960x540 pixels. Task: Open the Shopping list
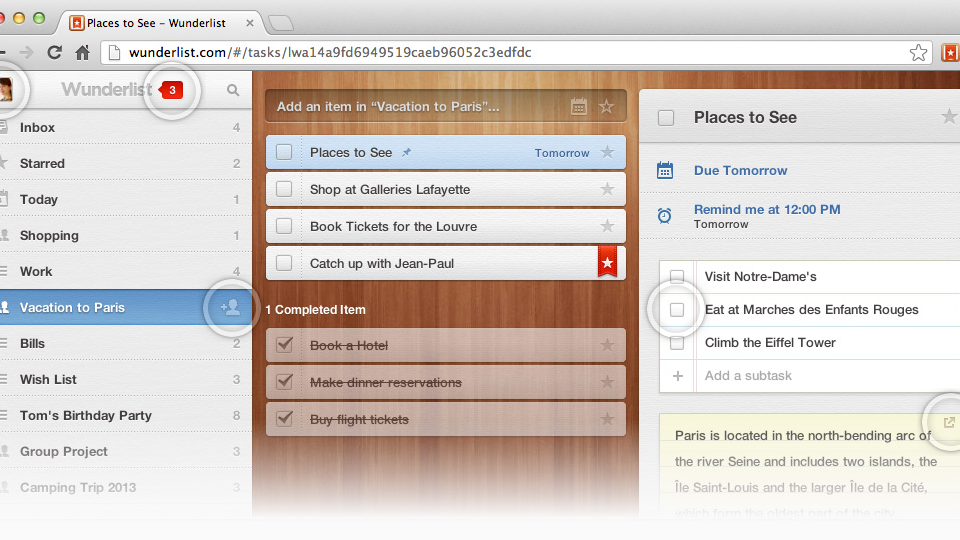point(126,236)
